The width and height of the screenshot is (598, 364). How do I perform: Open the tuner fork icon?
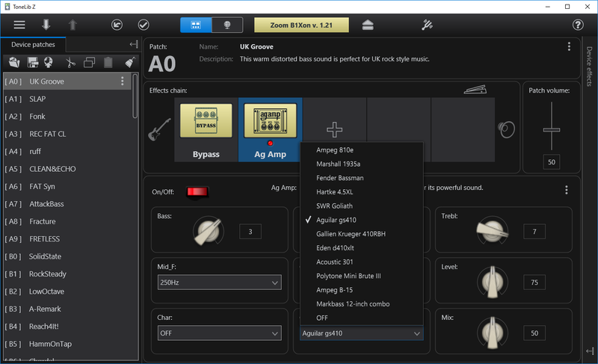pyautogui.click(x=427, y=25)
